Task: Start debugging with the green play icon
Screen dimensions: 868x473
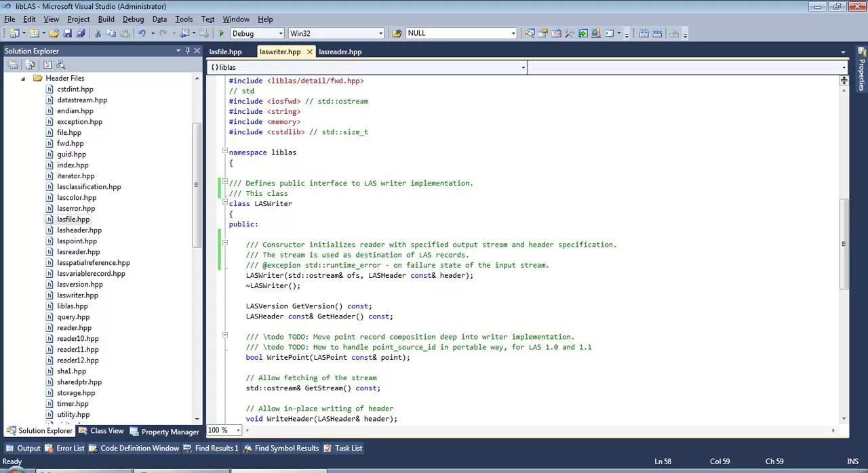Action: [x=222, y=33]
